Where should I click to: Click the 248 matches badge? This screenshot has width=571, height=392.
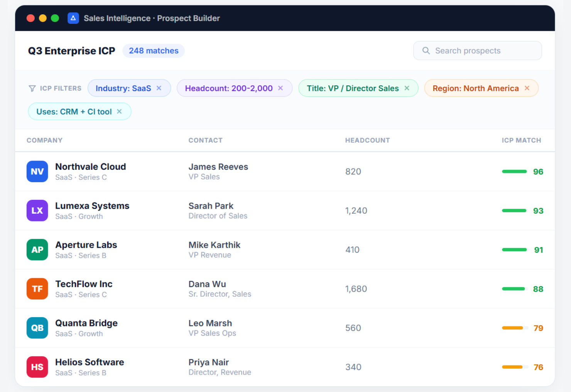[x=154, y=51]
